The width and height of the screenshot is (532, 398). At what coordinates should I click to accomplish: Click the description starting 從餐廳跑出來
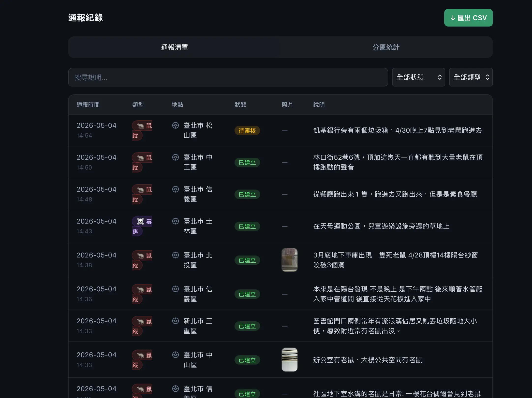click(x=395, y=194)
